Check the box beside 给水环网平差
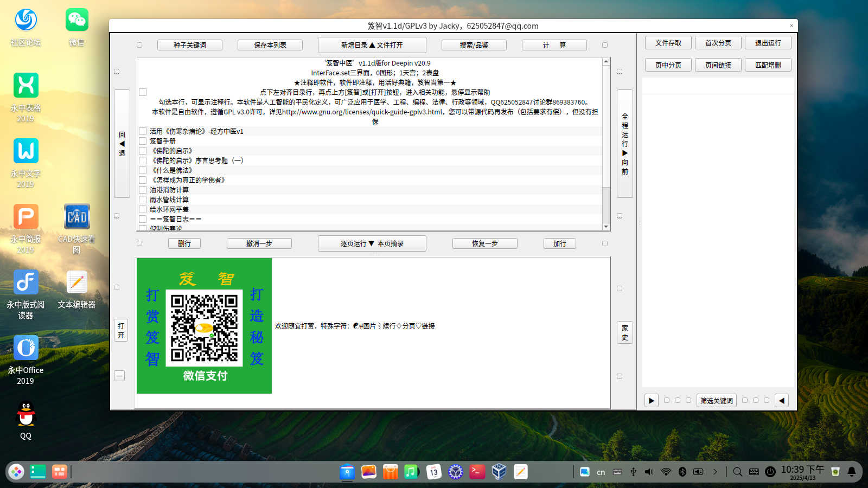The image size is (868, 488). pos(143,209)
